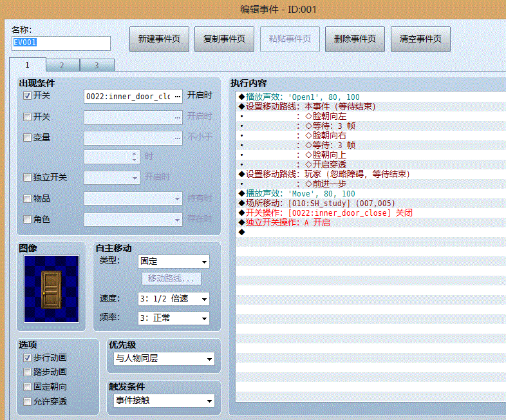Viewport: 506px width, 420px height.
Task: Open switch picker for 0022:inner_door_close
Action: click(x=178, y=96)
